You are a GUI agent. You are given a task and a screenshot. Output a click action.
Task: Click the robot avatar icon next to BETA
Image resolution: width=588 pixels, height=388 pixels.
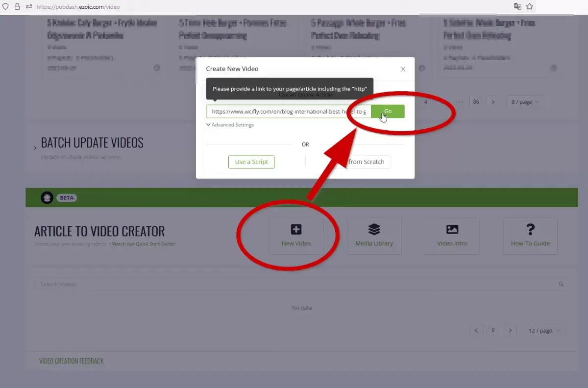tap(47, 198)
